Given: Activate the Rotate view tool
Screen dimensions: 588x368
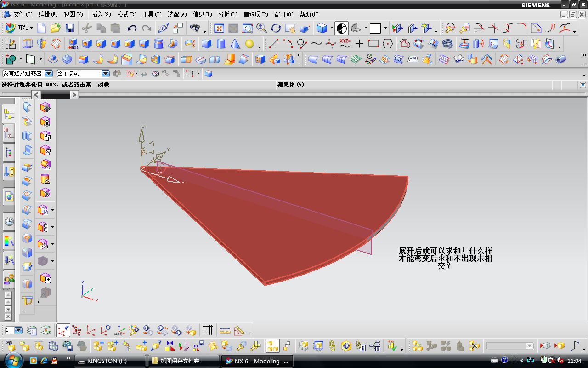Looking at the screenshot, I should pos(276,28).
